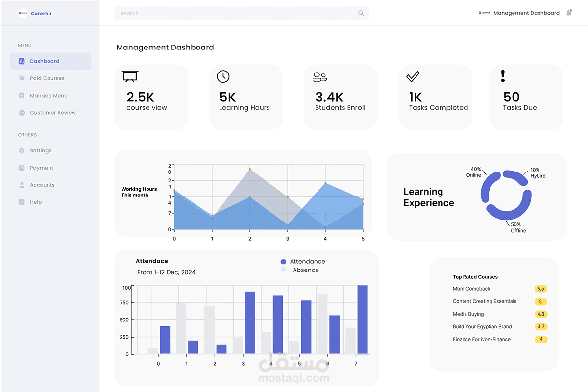The width and height of the screenshot is (588, 392).
Task: Click the Payment wallet icon
Action: click(22, 168)
